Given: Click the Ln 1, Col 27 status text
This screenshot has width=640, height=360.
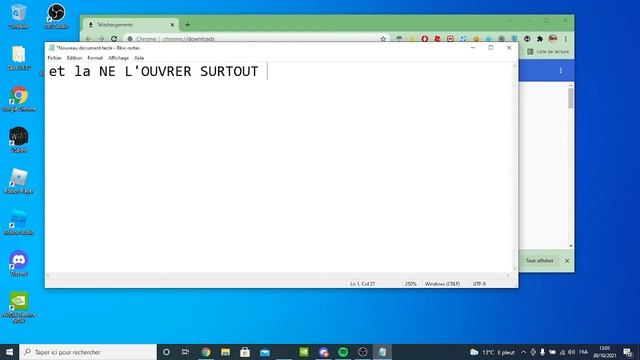Looking at the screenshot, I should click(362, 284).
